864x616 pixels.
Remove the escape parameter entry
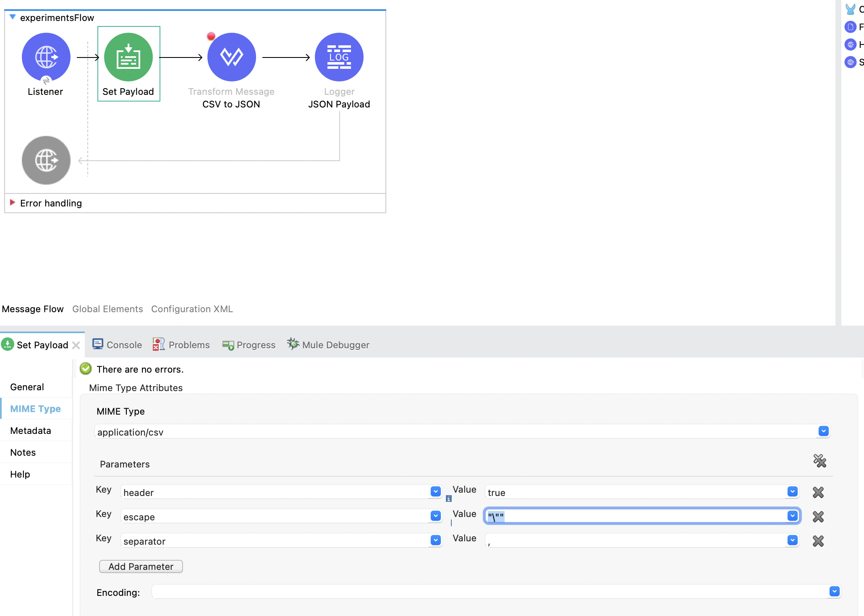[x=819, y=516]
